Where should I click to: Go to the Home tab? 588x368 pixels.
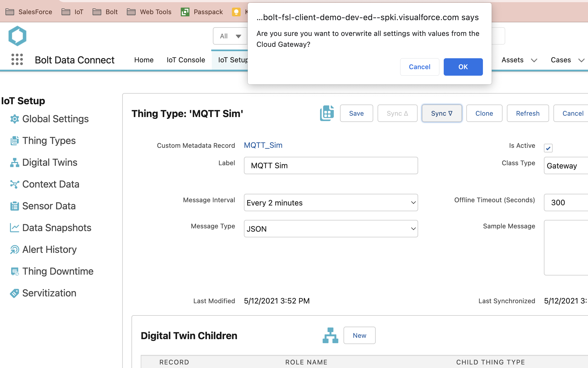click(144, 60)
